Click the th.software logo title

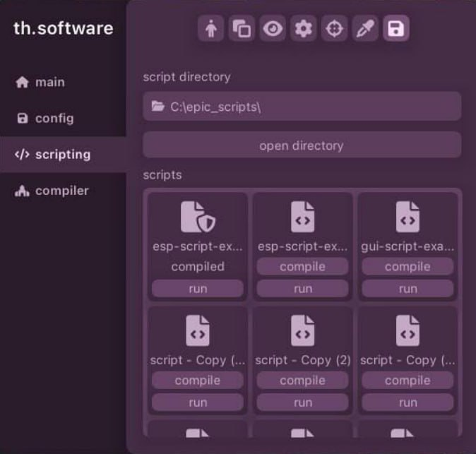click(63, 29)
